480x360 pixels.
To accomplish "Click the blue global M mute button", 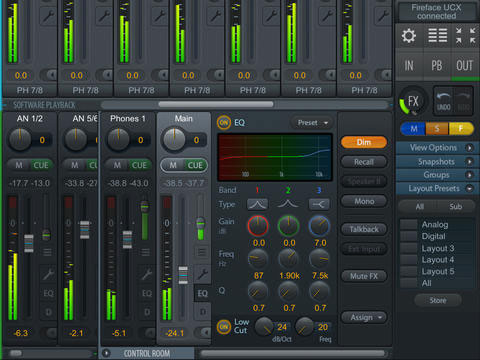I will click(x=413, y=129).
